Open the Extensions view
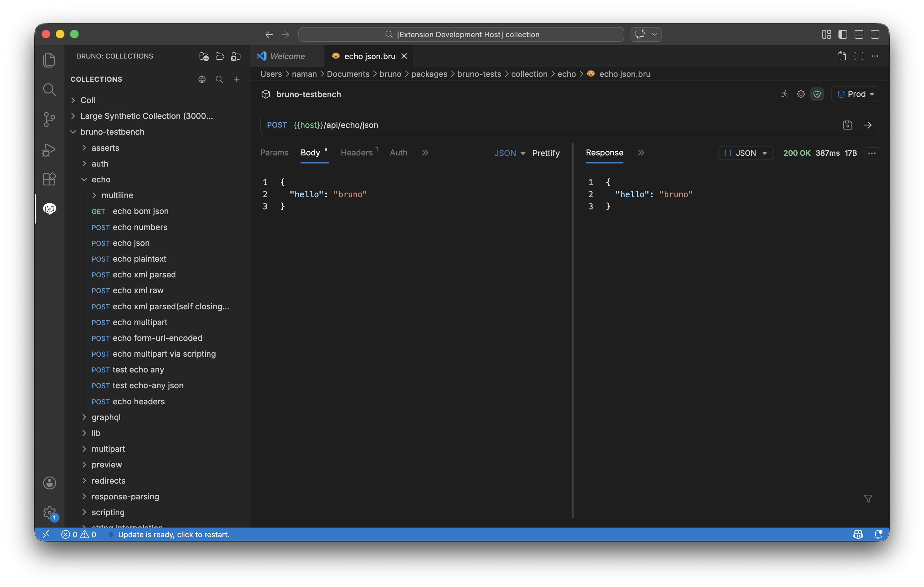The image size is (924, 587). pos(49,179)
